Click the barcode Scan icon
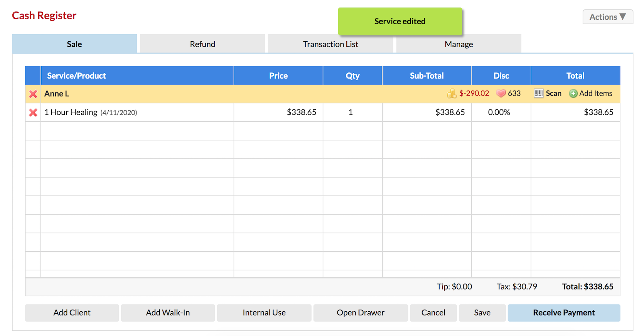This screenshot has width=644, height=336. (538, 93)
